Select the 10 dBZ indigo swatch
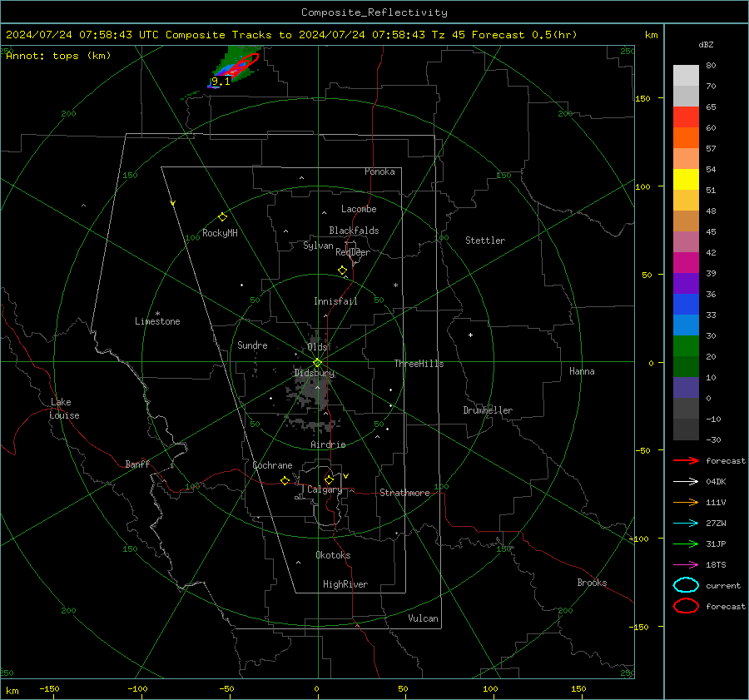The width and height of the screenshot is (749, 700). pyautogui.click(x=686, y=388)
